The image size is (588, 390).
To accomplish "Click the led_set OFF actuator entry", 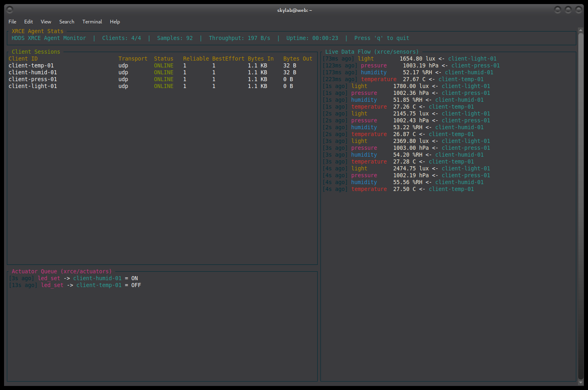I will (75, 285).
